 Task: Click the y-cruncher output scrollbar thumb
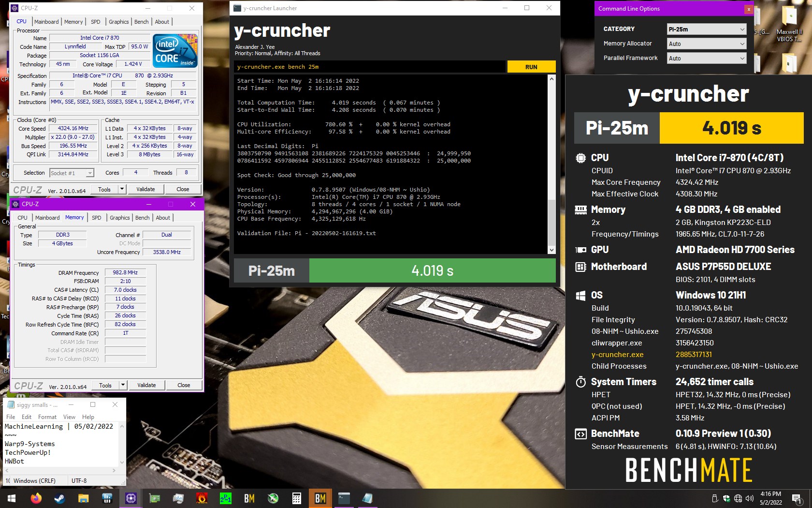(x=551, y=223)
